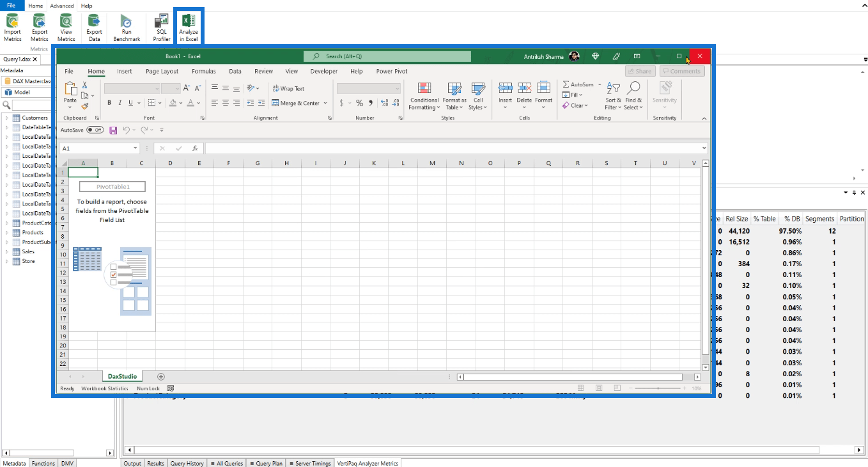Switch to Server Timings tab in DAX Studio
This screenshot has height=467, width=868.
point(310,463)
